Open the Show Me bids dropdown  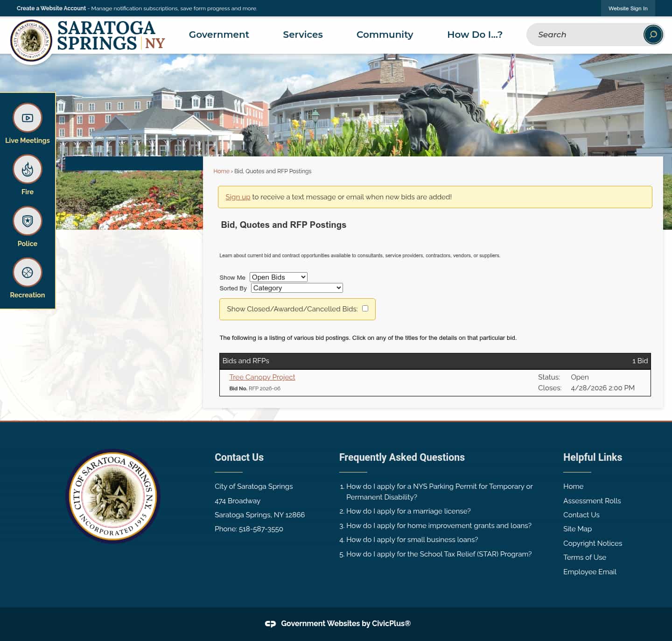pyautogui.click(x=278, y=277)
